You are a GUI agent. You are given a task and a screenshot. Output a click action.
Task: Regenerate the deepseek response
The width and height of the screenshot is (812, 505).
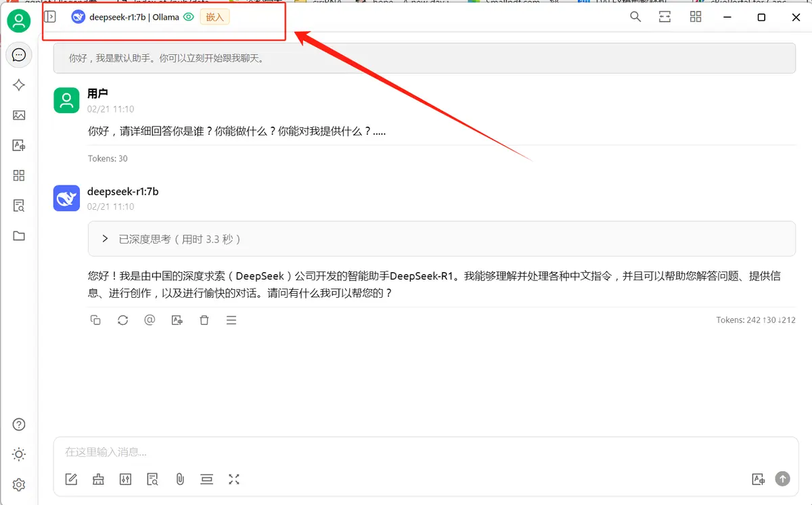tap(122, 320)
